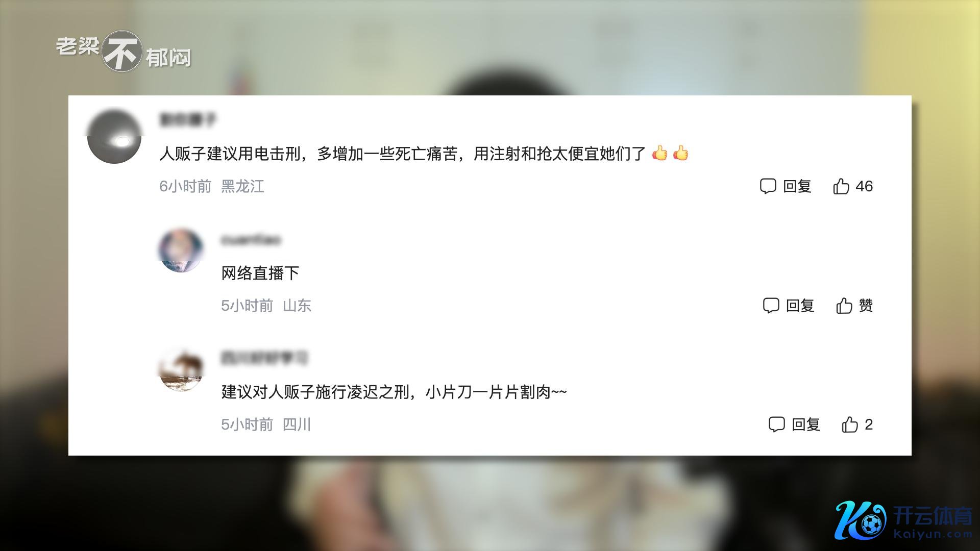Like the Sichuan comment with 2 likes
The height and width of the screenshot is (551, 980).
point(850,424)
